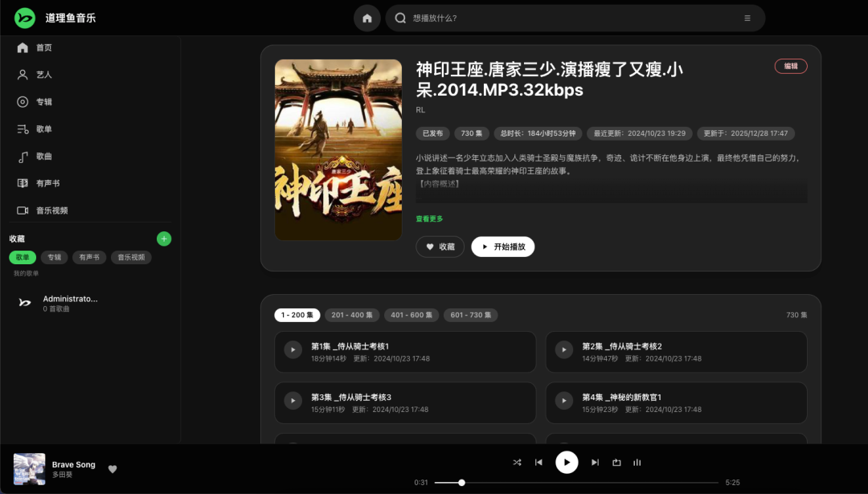Click the 开始播放 button

(x=503, y=247)
